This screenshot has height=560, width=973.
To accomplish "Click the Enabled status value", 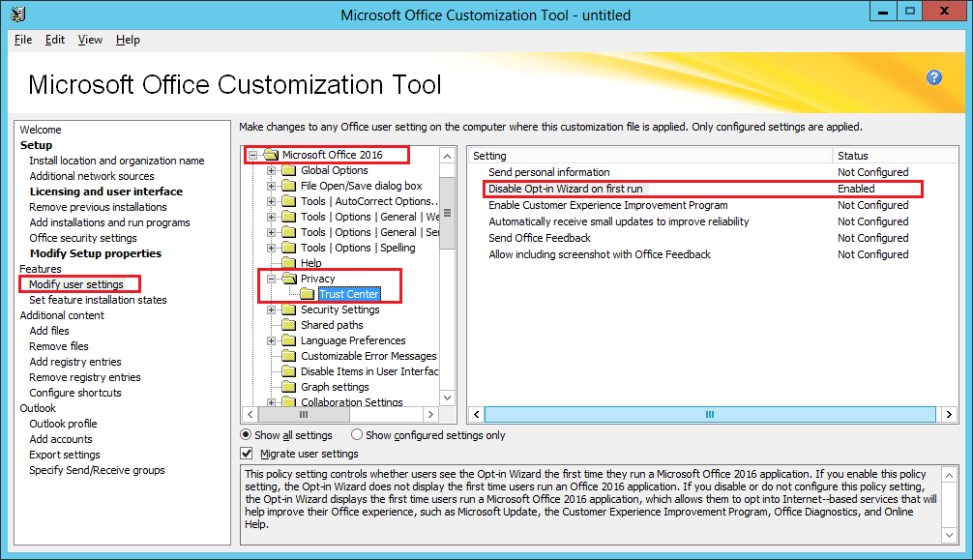I will (856, 189).
